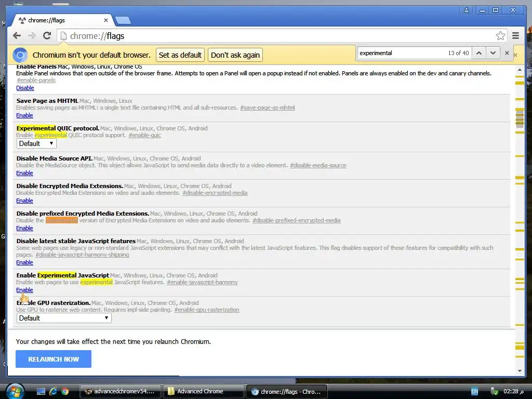This screenshot has width=532, height=399.
Task: Click the scrollbar down arrow
Action: pyautogui.click(x=520, y=371)
